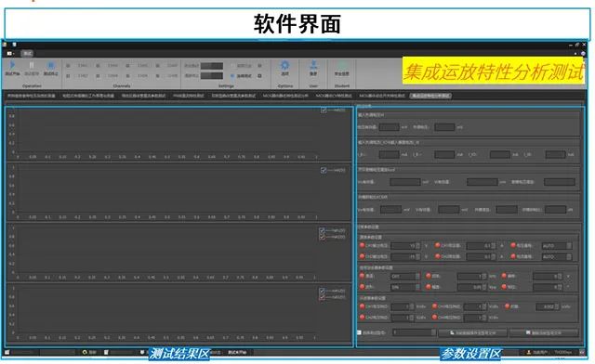Toggle the first chart's legend checkbox
The width and height of the screenshot is (595, 364).
tap(324, 110)
